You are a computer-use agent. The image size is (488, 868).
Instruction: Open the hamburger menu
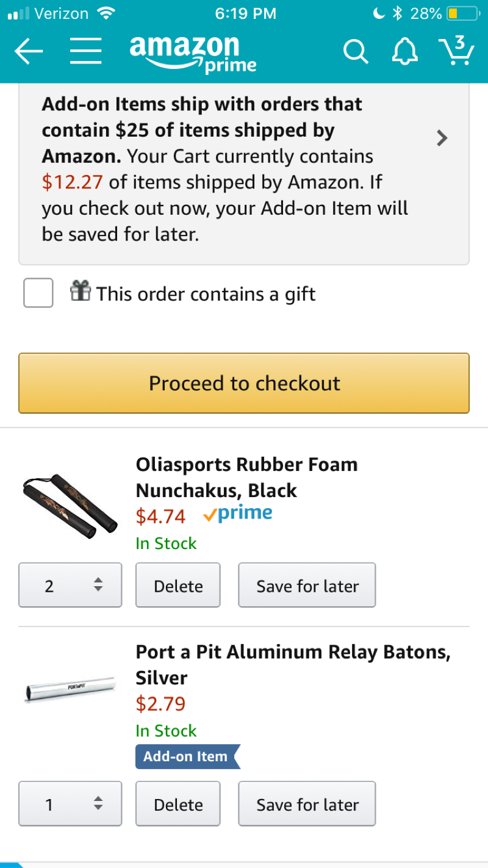pos(85,52)
